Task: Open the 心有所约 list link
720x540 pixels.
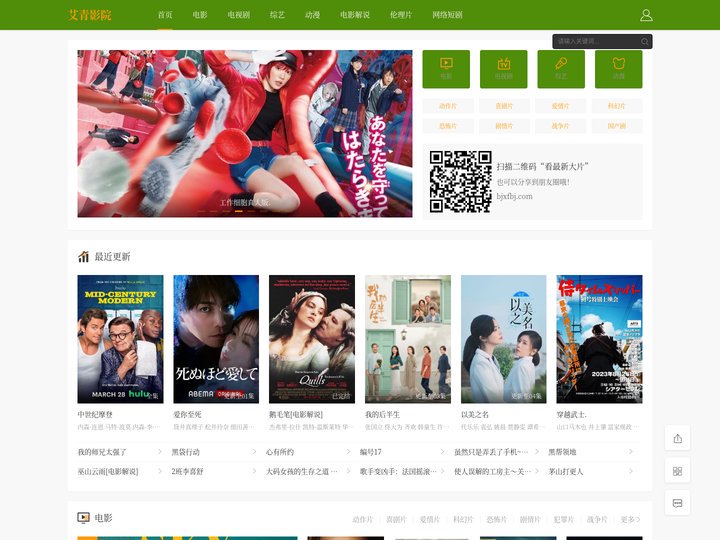Action: click(x=280, y=452)
